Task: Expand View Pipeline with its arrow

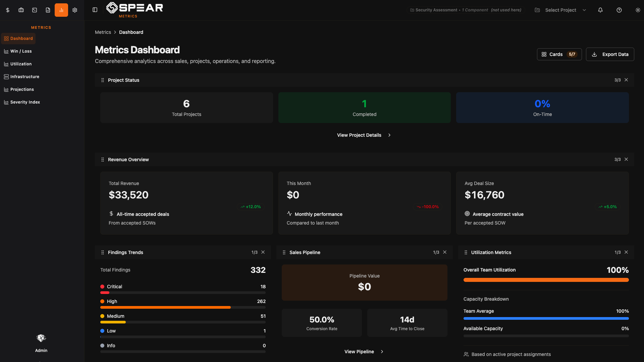Action: (x=382, y=352)
